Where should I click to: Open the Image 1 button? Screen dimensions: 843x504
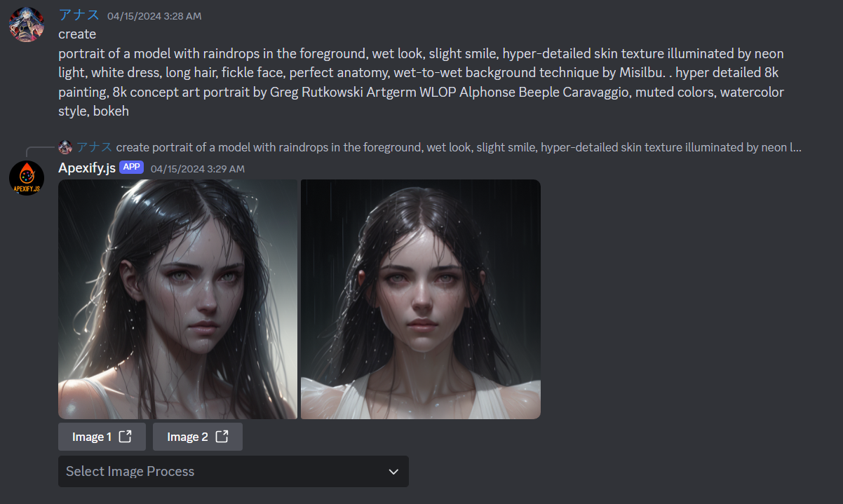pos(102,437)
